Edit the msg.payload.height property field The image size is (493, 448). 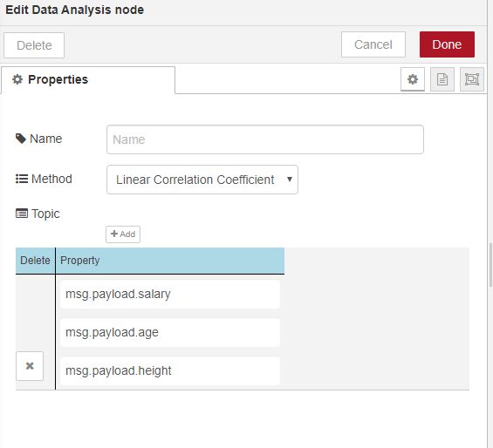pyautogui.click(x=170, y=371)
